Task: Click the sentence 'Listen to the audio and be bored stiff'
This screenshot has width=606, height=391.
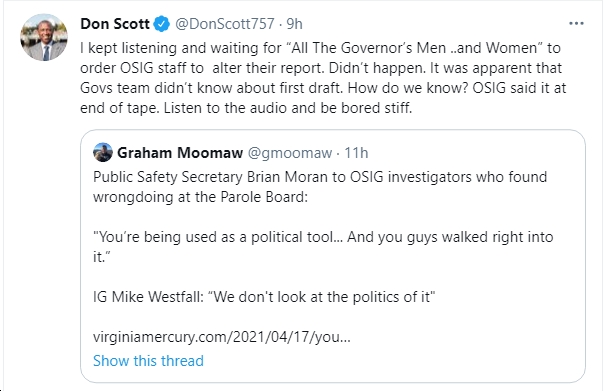Action: pos(288,108)
